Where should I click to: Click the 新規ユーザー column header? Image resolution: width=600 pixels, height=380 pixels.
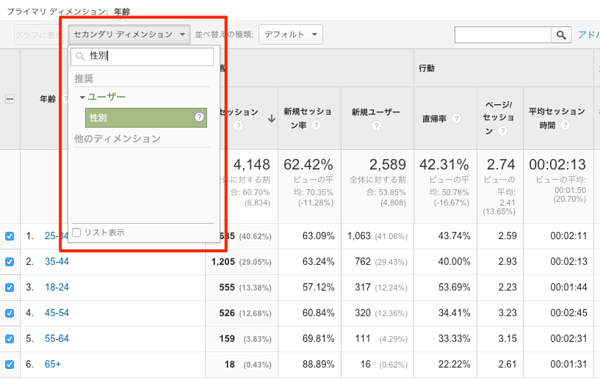pyautogui.click(x=376, y=112)
